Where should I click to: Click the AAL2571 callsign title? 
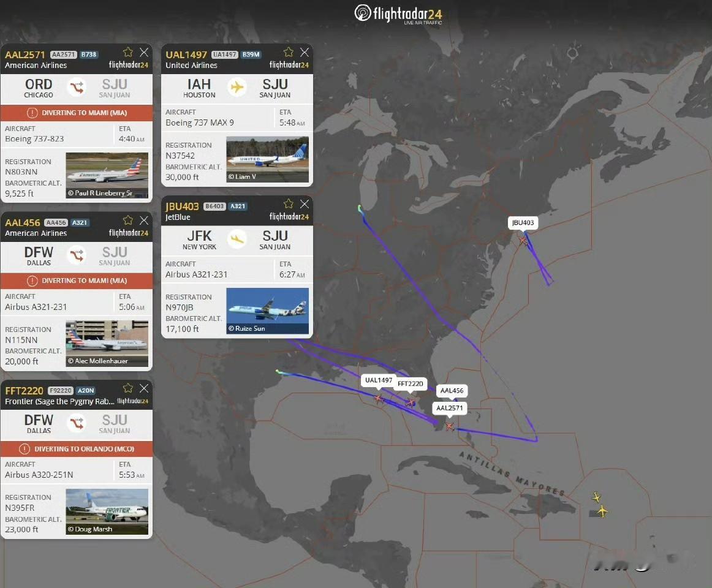point(25,55)
